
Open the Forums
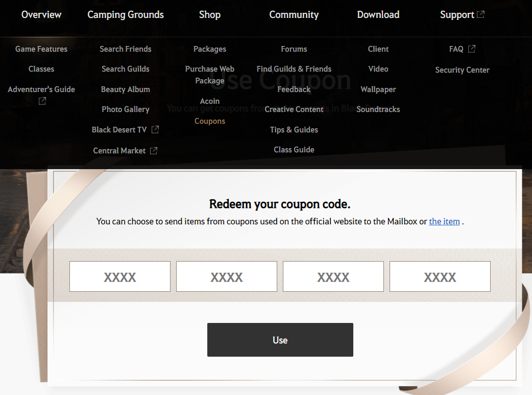294,49
